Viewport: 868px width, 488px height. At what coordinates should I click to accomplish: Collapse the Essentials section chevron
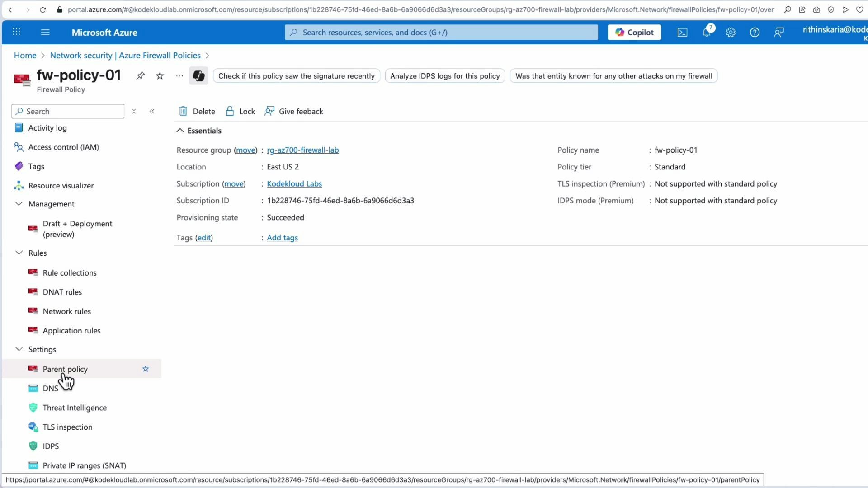[179, 130]
